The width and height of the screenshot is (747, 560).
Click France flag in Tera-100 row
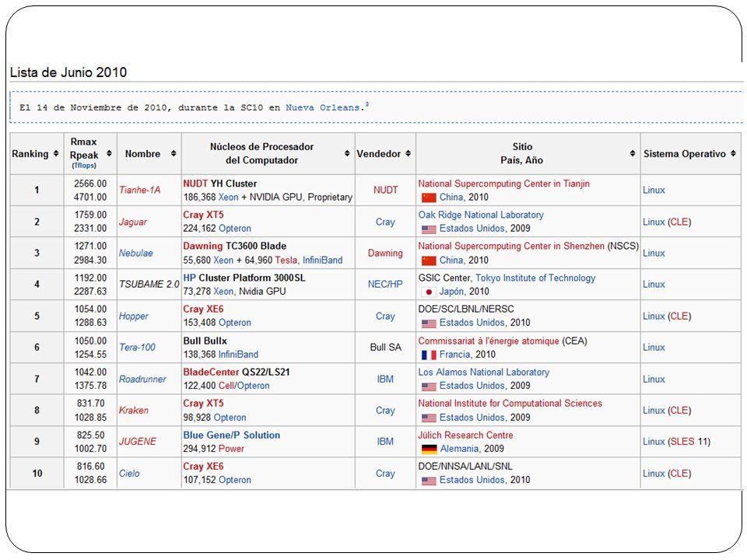[429, 355]
